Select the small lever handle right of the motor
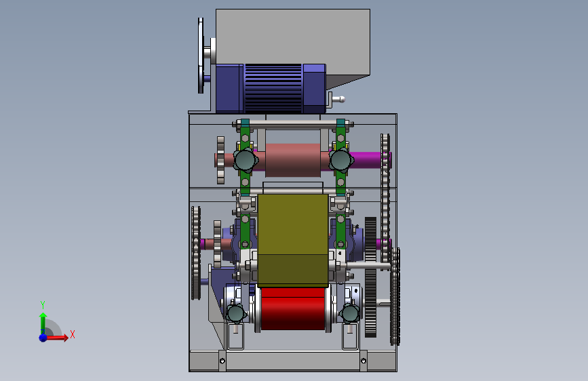 click(338, 100)
